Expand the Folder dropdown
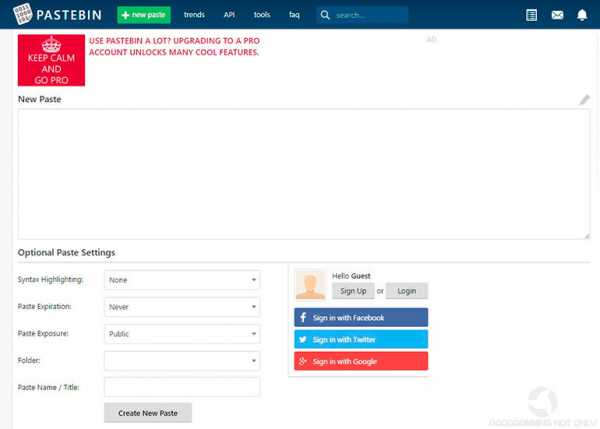 click(x=182, y=360)
